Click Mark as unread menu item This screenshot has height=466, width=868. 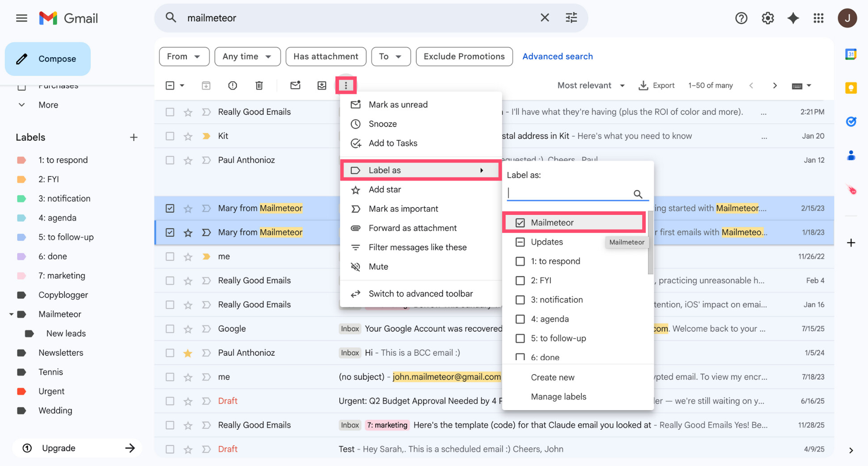tap(398, 104)
